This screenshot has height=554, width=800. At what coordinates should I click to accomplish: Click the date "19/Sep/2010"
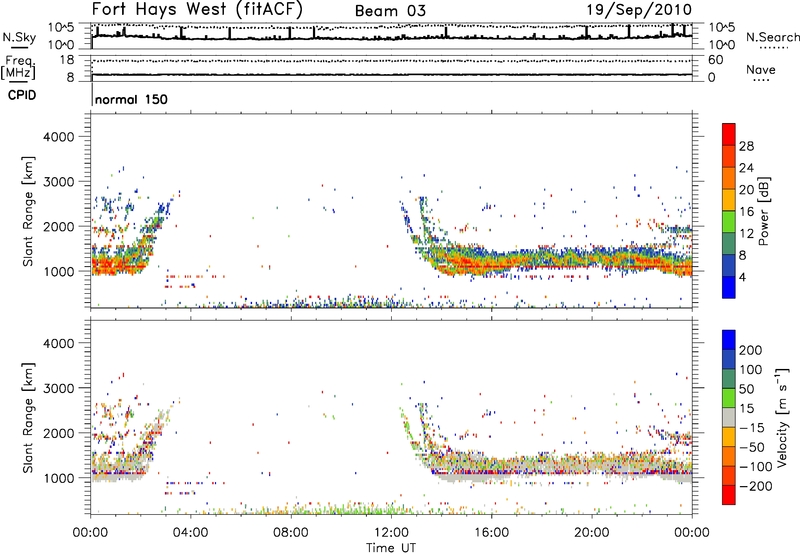tap(639, 10)
